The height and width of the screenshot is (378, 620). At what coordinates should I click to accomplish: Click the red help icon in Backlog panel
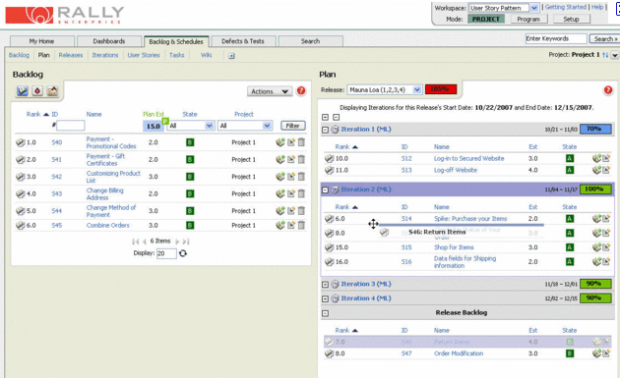pyautogui.click(x=301, y=91)
